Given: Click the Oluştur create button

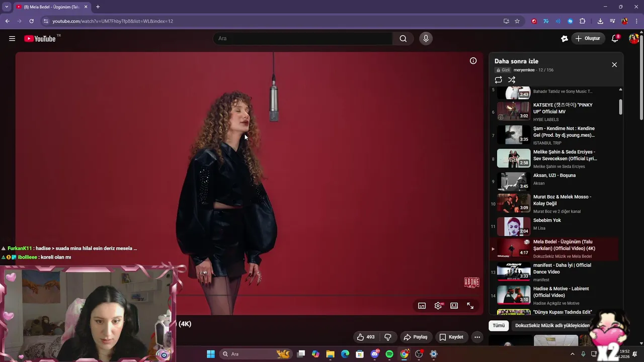Looking at the screenshot, I should tap(588, 39).
